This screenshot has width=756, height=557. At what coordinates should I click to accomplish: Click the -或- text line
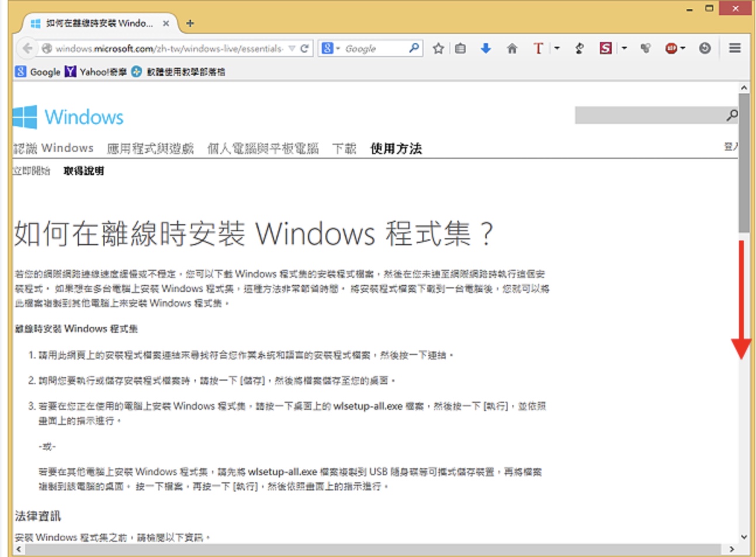tap(47, 447)
